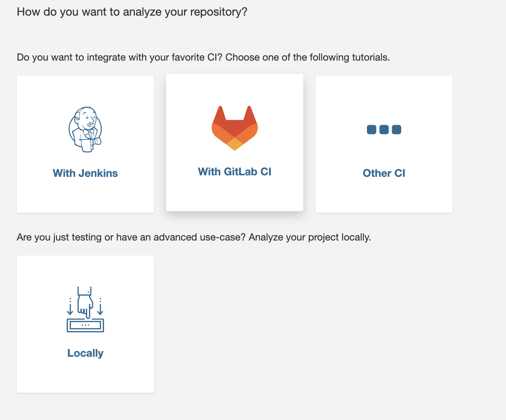The height and width of the screenshot is (420, 506).
Task: Click empty space at bottom of GitLab CI card
Action: click(x=235, y=196)
